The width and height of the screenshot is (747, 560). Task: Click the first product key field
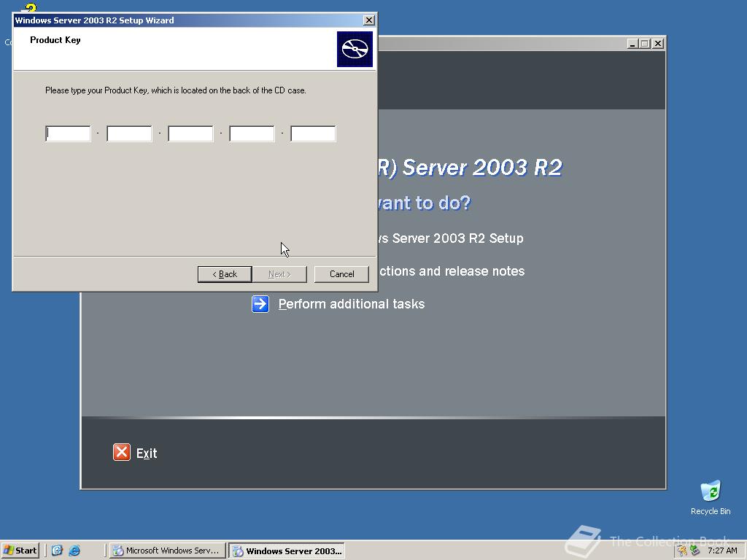click(x=68, y=134)
